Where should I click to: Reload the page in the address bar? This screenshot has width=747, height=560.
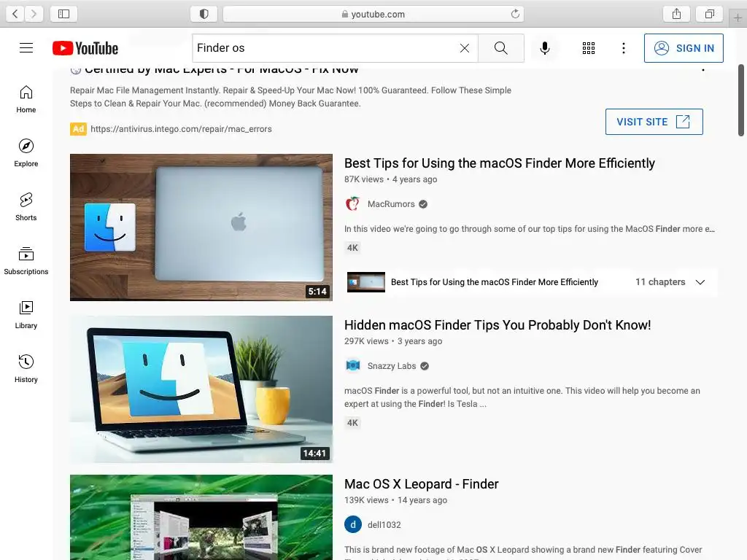pyautogui.click(x=515, y=14)
